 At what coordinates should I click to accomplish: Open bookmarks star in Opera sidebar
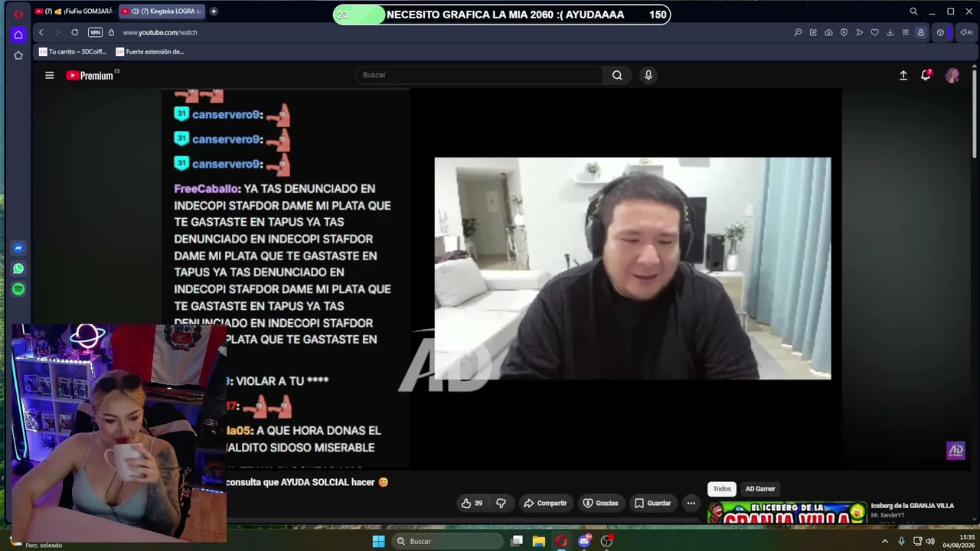(x=18, y=55)
